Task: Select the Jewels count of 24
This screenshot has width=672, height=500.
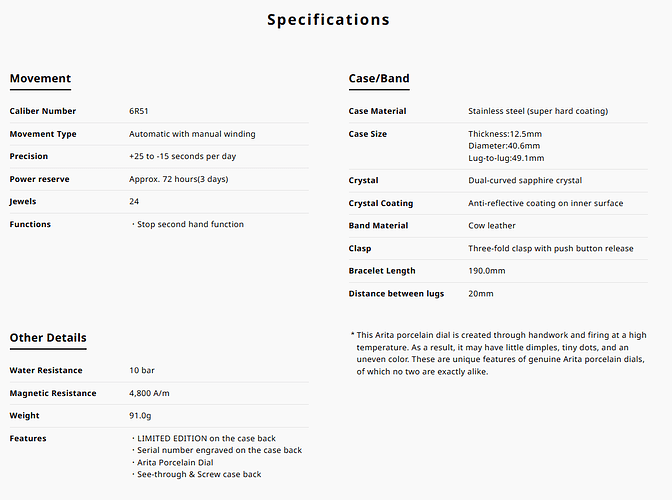Action: [x=135, y=201]
